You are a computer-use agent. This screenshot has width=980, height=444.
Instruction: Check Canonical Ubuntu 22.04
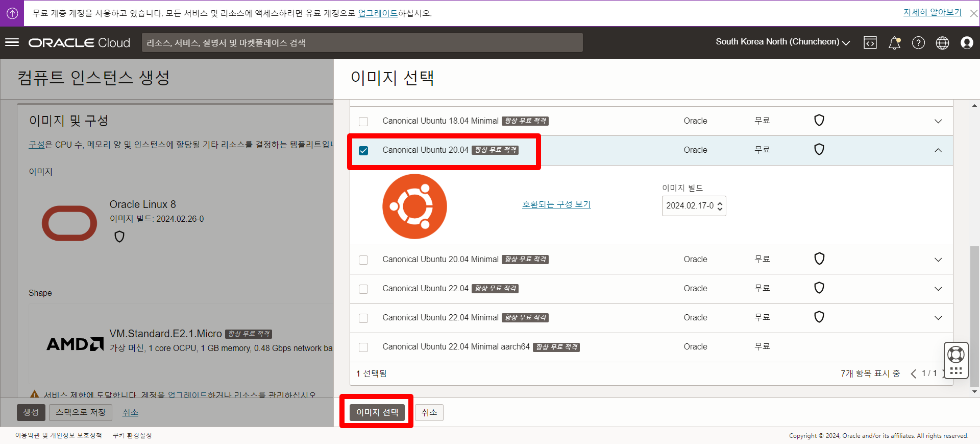pyautogui.click(x=363, y=289)
